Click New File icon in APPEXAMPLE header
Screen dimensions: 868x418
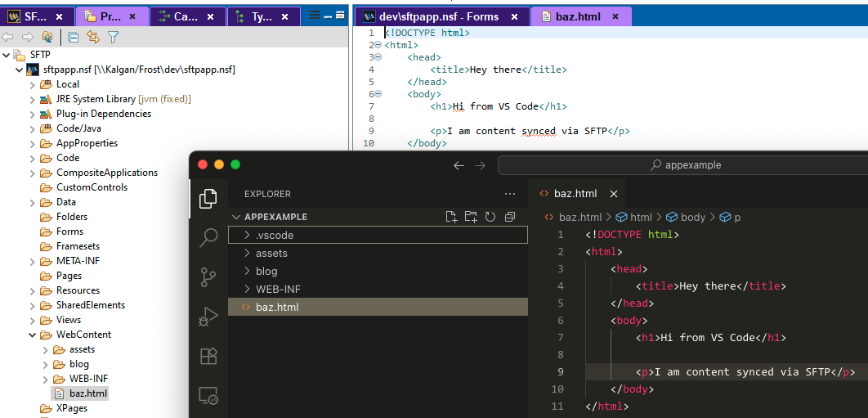pos(451,217)
